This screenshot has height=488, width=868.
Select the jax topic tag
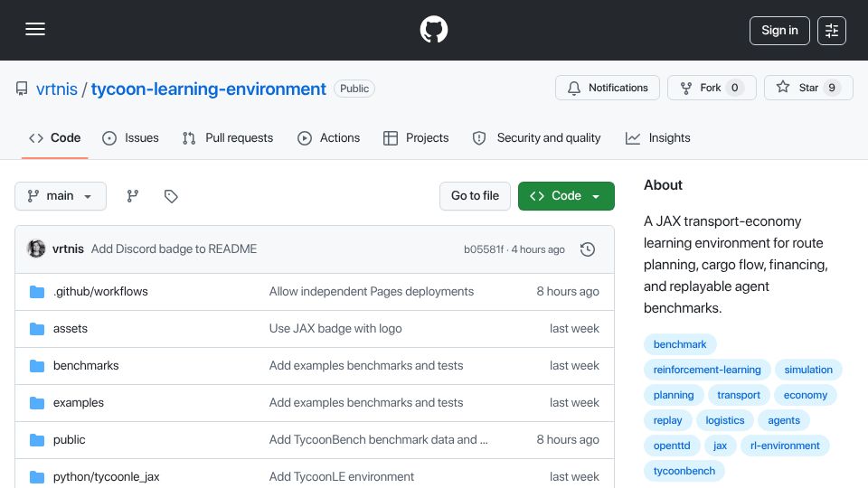tap(720, 446)
